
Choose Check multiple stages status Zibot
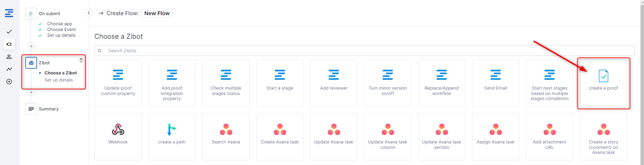(x=226, y=83)
